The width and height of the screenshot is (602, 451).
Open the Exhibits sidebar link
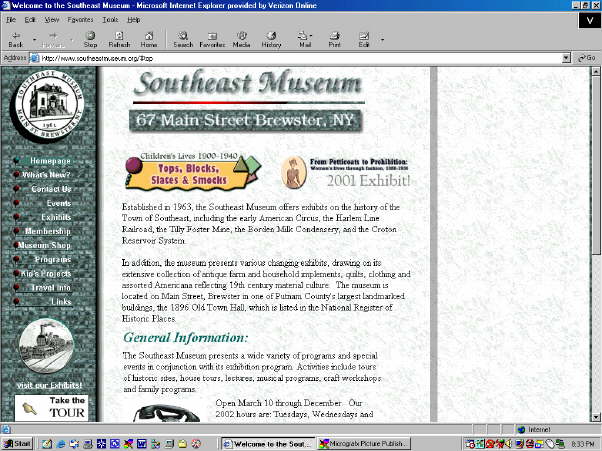56,217
